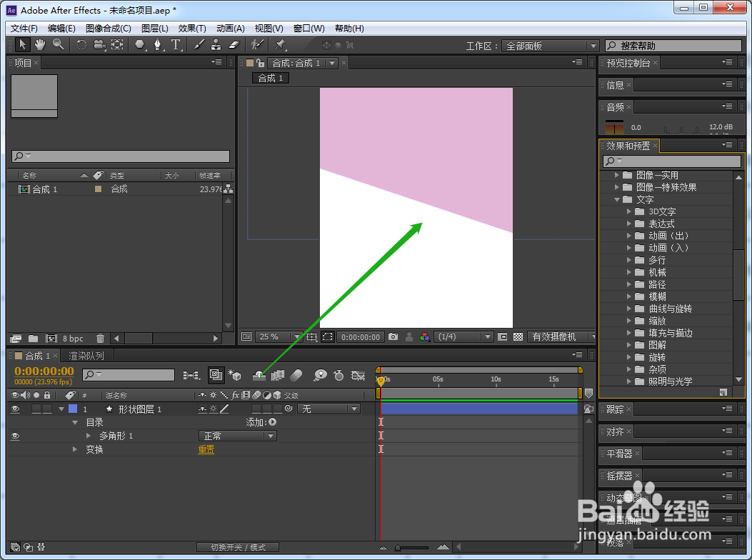Image resolution: width=752 pixels, height=560 pixels.
Task: Toggle the Always Preview This View button
Action: coord(246,337)
